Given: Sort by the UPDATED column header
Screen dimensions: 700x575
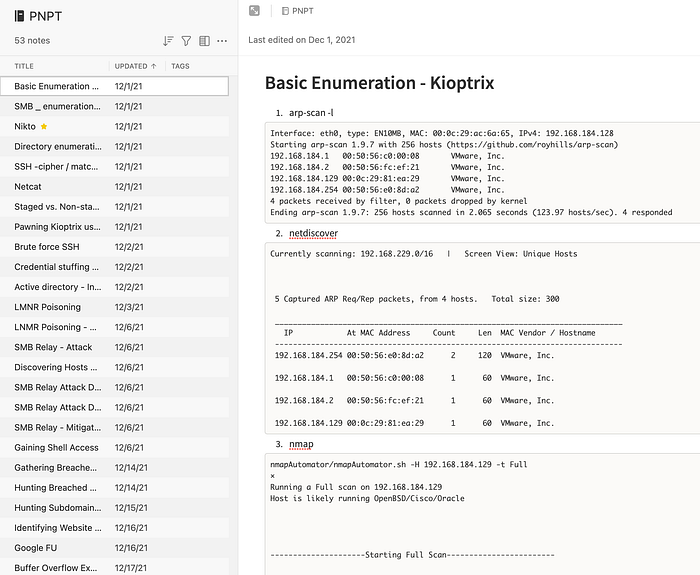Looking at the screenshot, I should [x=135, y=66].
